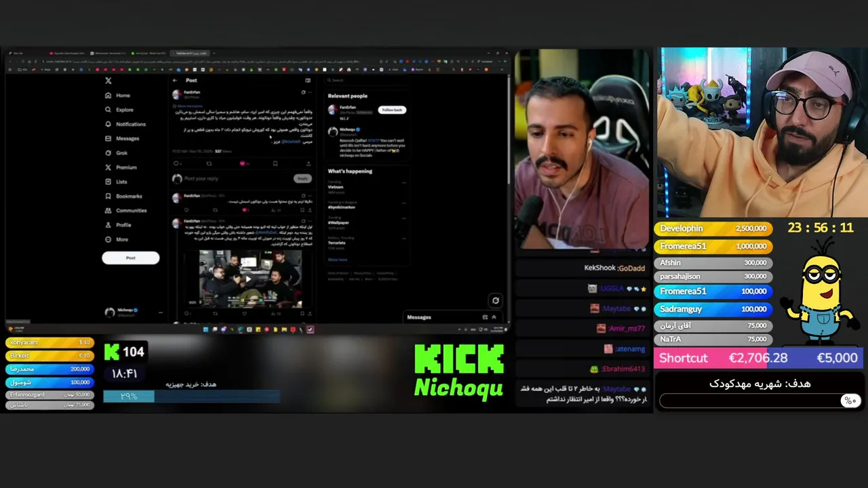Open reader view icon in Post header
The height and width of the screenshot is (488, 868).
pos(308,80)
